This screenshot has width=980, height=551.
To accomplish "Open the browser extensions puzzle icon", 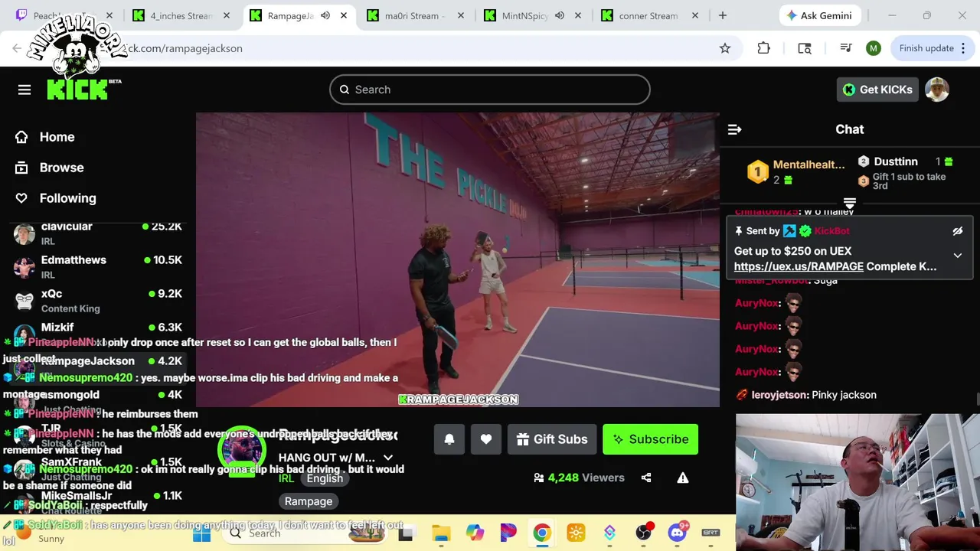I will click(763, 48).
